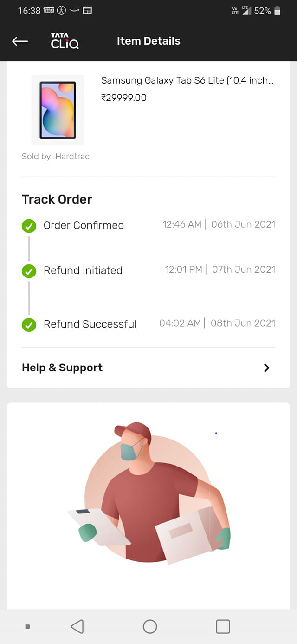Tap the Android back navigation triangle

coord(77,626)
